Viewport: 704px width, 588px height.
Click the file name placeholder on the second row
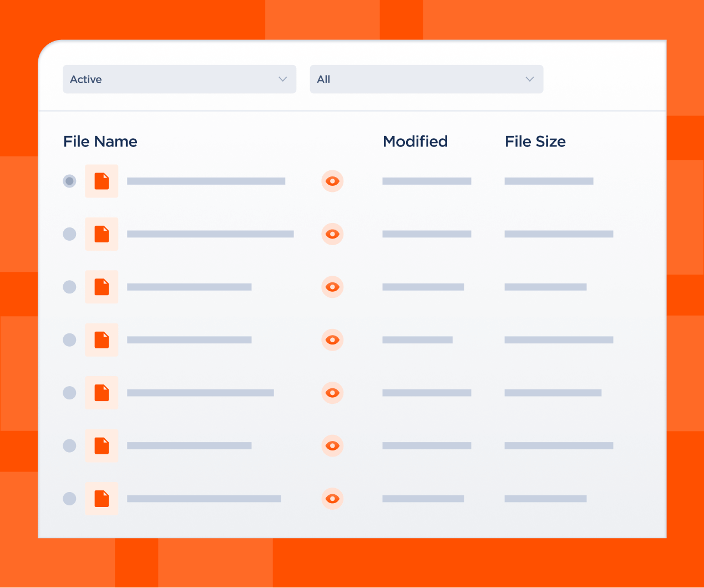[x=210, y=234]
